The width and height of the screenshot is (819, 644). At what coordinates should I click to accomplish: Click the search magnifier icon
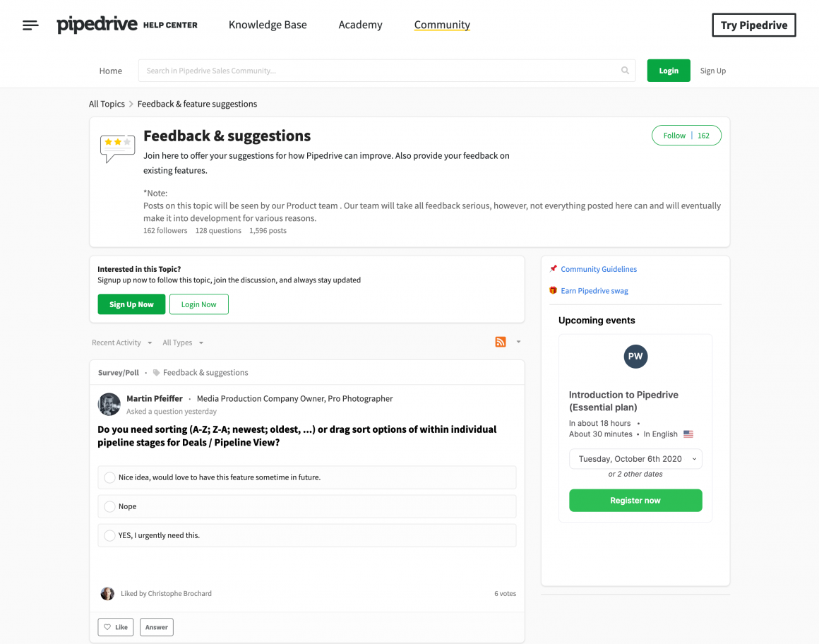[x=625, y=71]
